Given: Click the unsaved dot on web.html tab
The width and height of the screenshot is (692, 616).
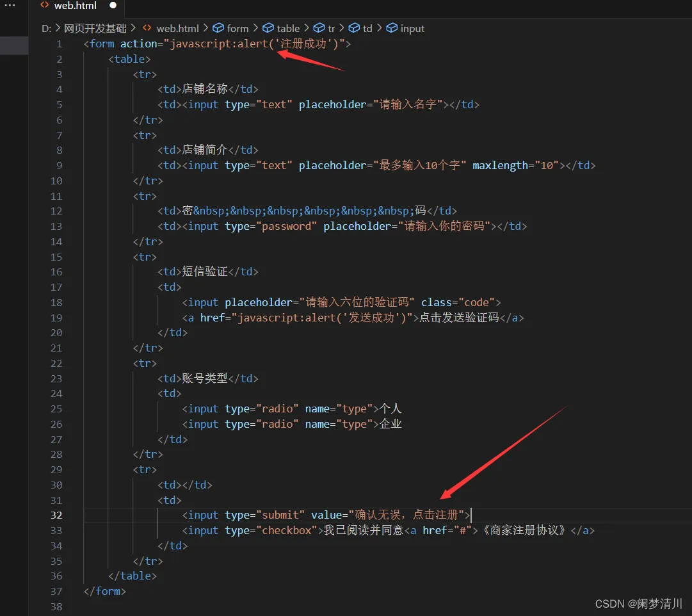Looking at the screenshot, I should [113, 5].
